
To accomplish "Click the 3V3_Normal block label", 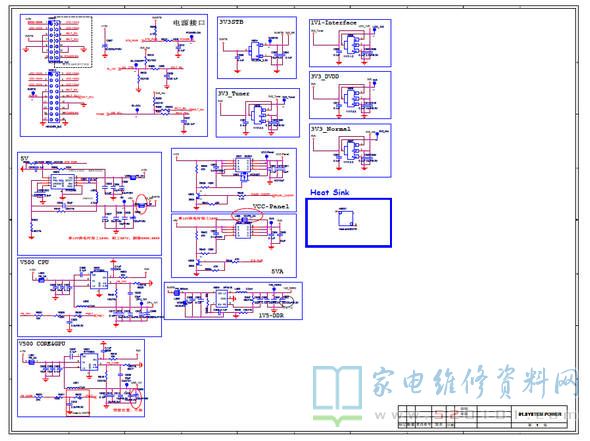I will click(331, 129).
